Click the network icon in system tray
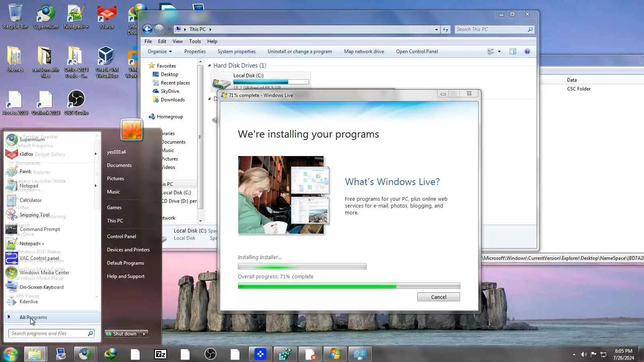644x362 pixels. point(603,354)
